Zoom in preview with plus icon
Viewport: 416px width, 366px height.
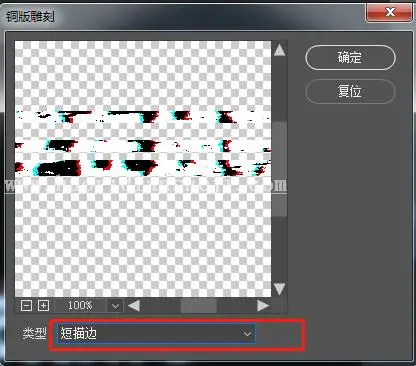point(43,305)
